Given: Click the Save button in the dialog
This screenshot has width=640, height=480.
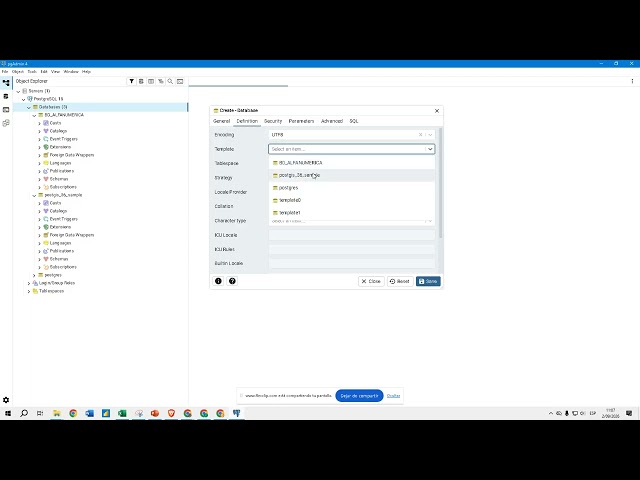Looking at the screenshot, I should [428, 281].
